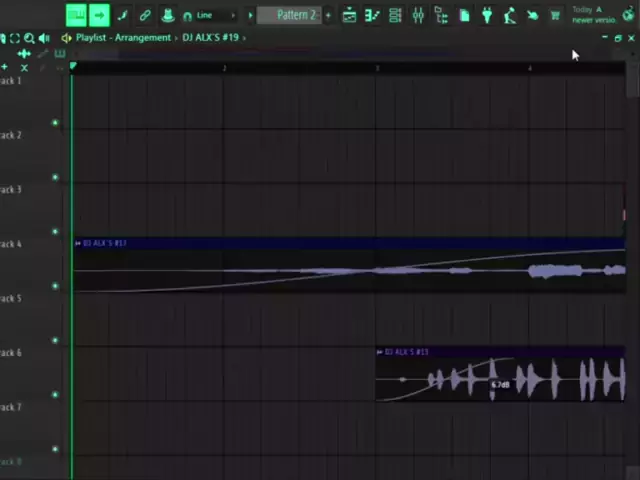640x480 pixels.
Task: Click the newer version notification text
Action: click(x=594, y=15)
